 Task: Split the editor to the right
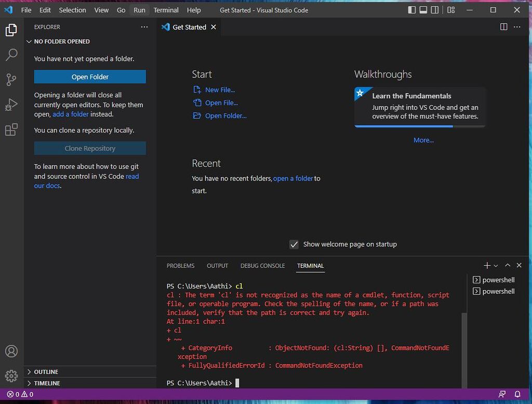(503, 27)
